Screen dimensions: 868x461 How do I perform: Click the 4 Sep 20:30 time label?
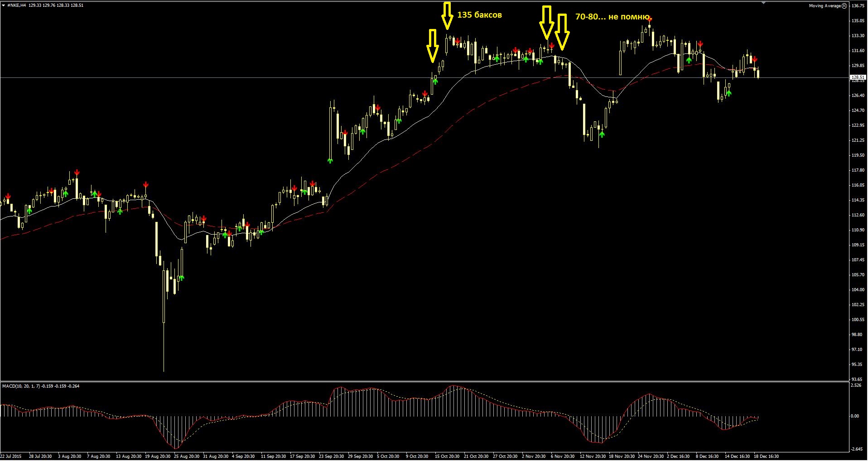coord(243,456)
